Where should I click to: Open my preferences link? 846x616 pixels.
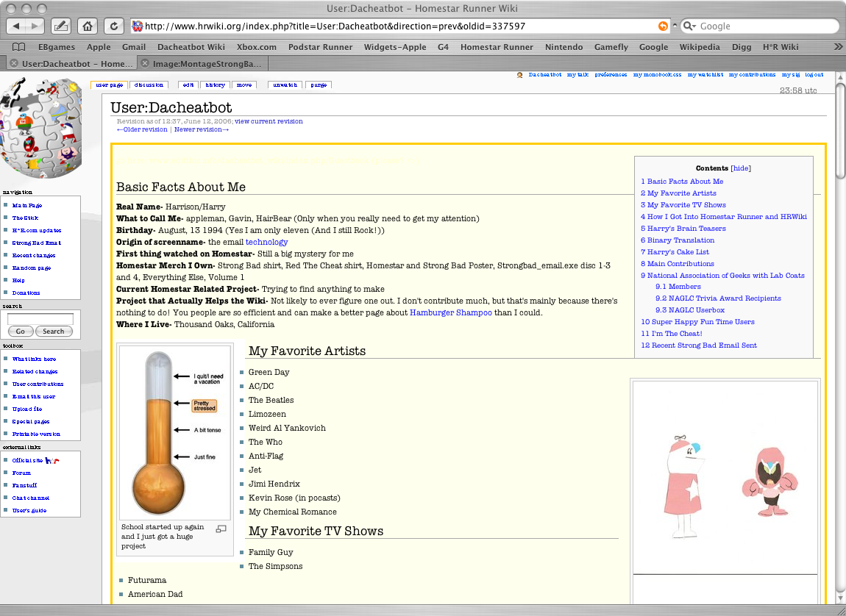coord(611,75)
